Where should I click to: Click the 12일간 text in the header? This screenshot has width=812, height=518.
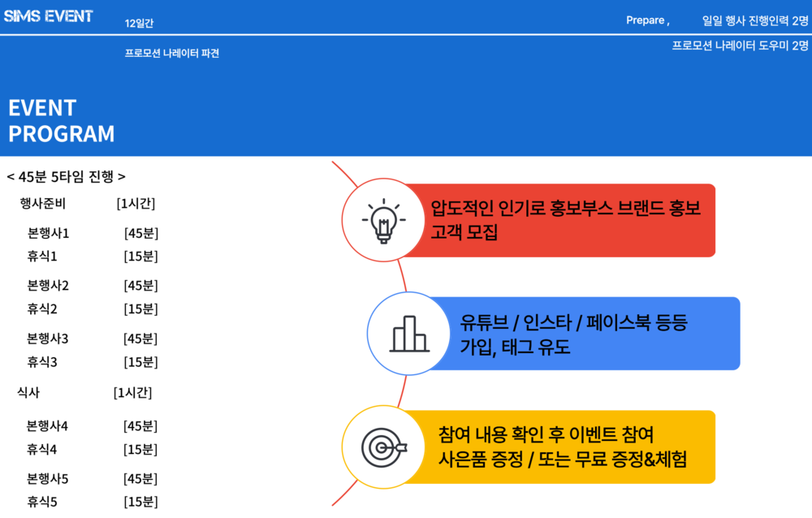tap(139, 24)
